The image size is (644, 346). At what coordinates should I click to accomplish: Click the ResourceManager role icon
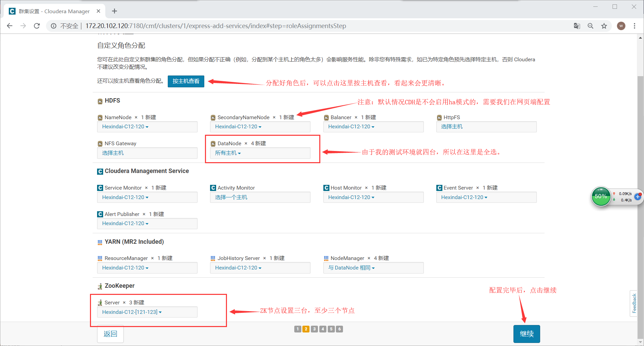[100, 258]
